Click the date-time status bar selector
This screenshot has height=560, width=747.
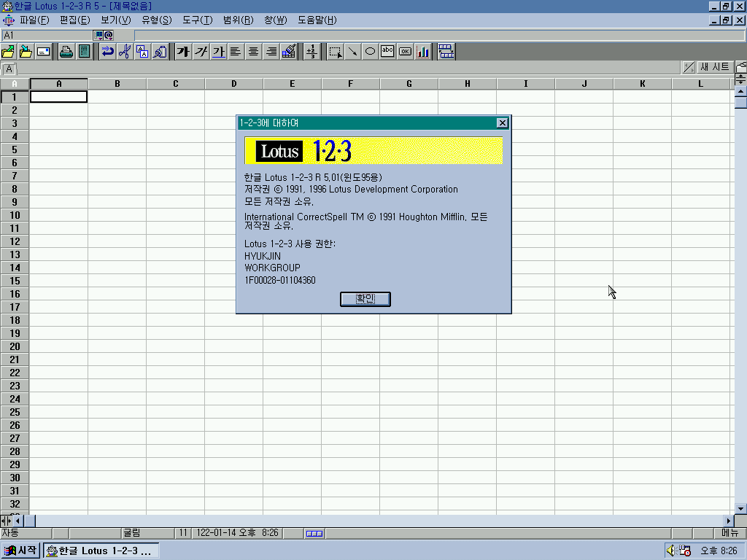tap(237, 533)
